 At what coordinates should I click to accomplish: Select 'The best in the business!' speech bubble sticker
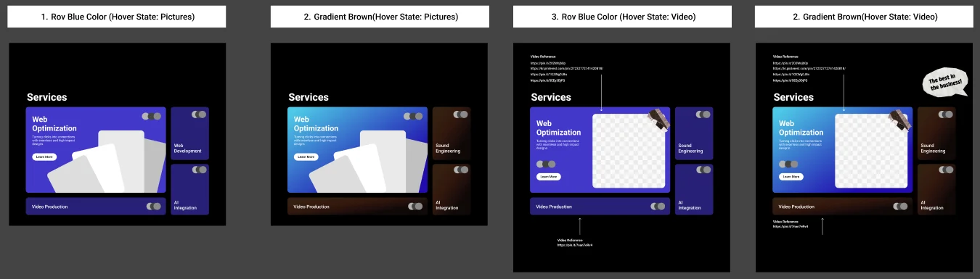[x=946, y=82]
